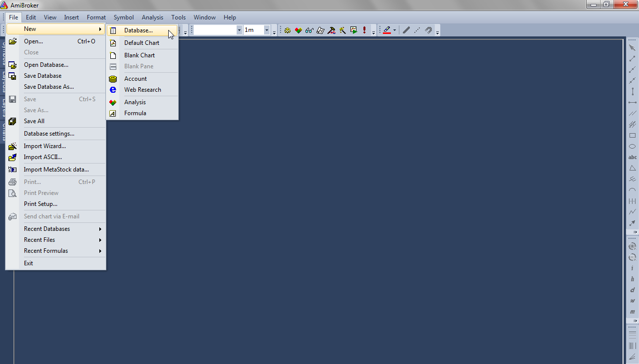Toggle the hourly 'h' interval button

click(633, 279)
